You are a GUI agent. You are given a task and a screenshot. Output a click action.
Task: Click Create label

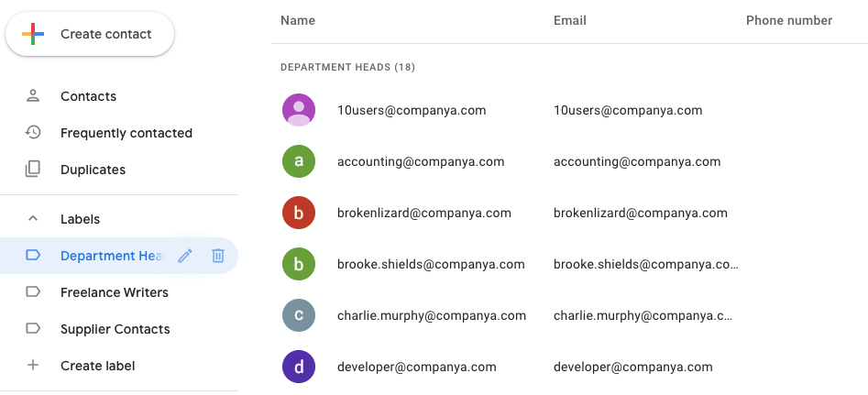[97, 366]
